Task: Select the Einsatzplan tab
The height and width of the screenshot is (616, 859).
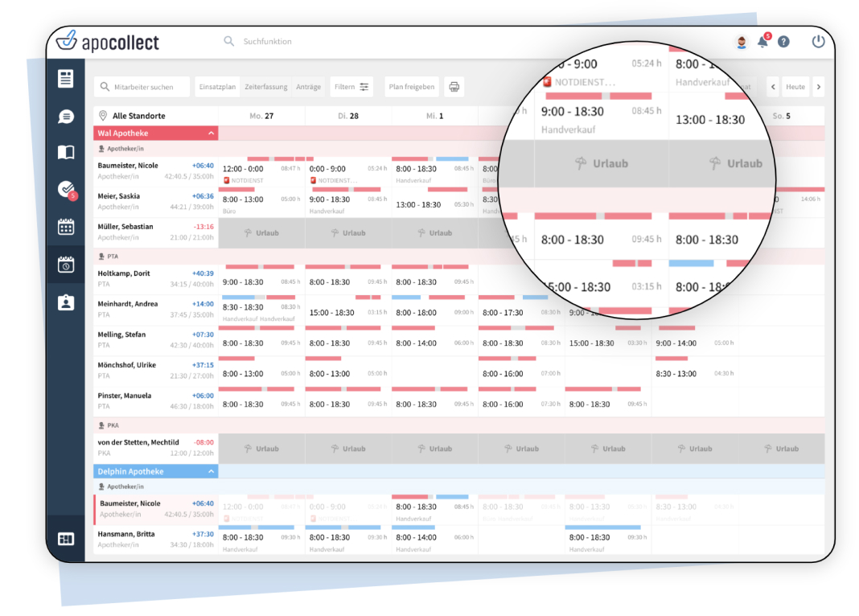Action: (x=218, y=87)
